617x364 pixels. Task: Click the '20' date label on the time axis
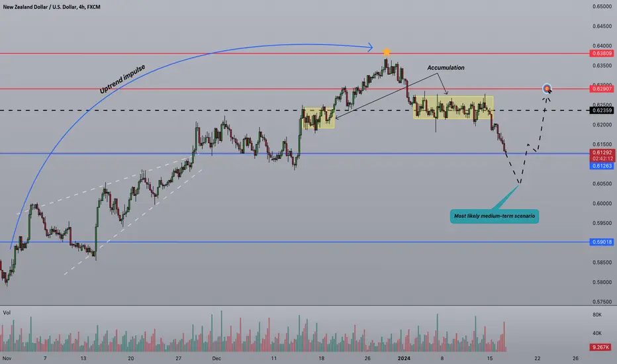point(130,359)
